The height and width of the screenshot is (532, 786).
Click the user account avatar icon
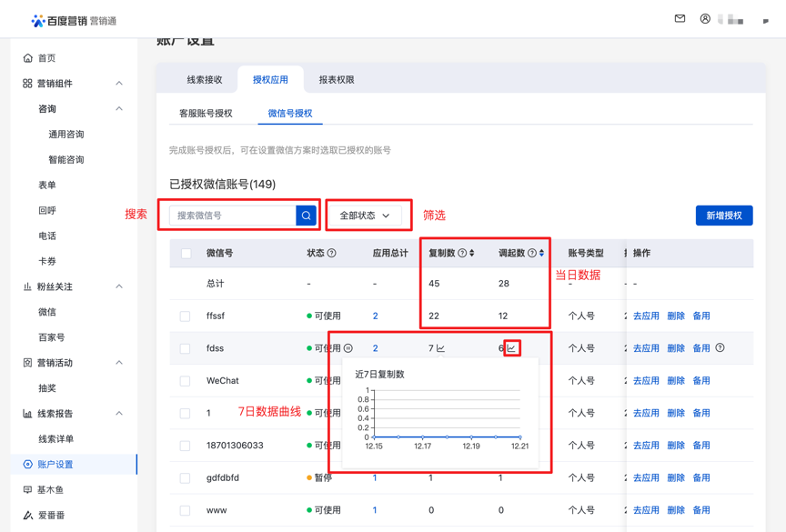[705, 19]
